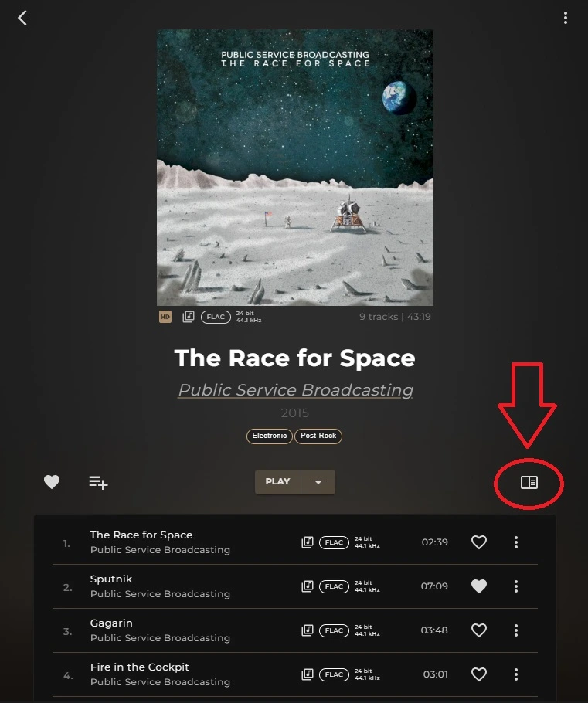Open more options for Sputnik track
Screen dimensions: 588x703
coord(516,586)
